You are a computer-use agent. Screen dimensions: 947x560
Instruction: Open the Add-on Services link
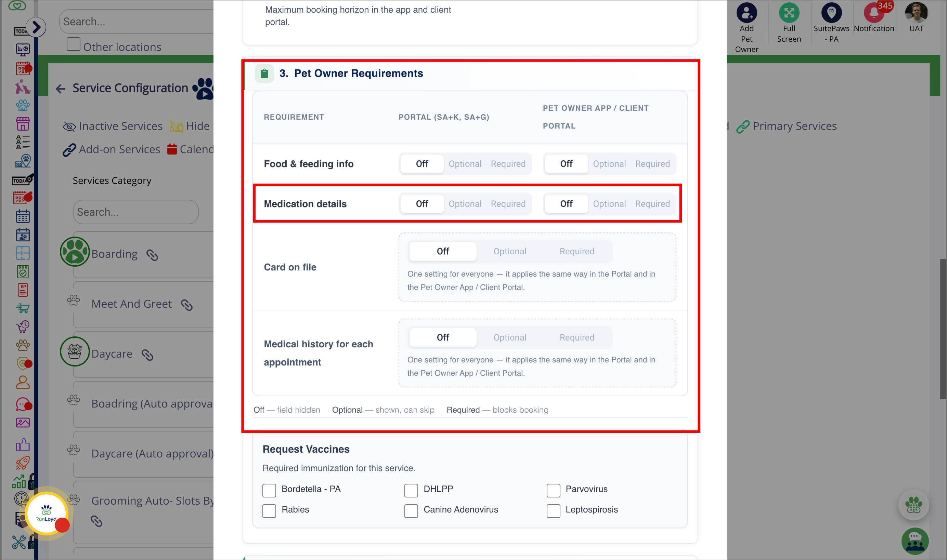[x=112, y=149]
